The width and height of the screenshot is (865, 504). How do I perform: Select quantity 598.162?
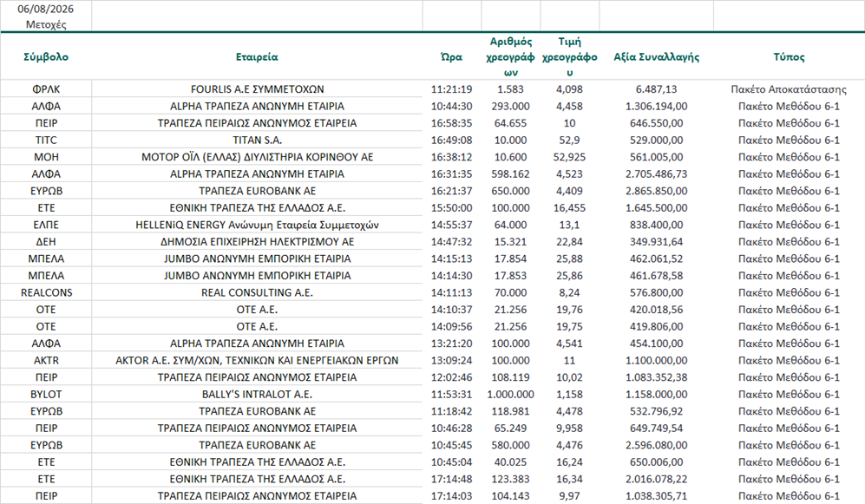pos(511,173)
